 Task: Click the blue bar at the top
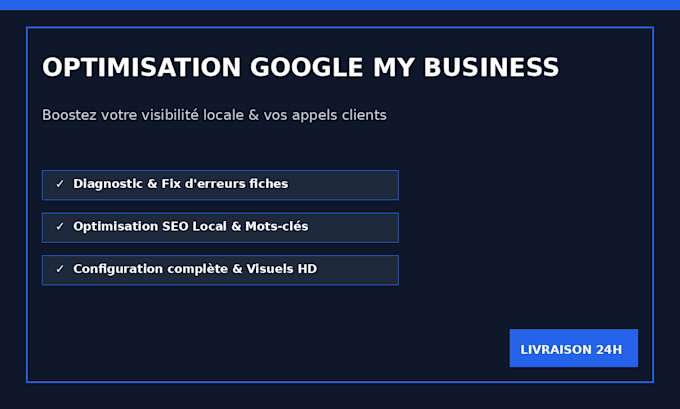tap(340, 5)
